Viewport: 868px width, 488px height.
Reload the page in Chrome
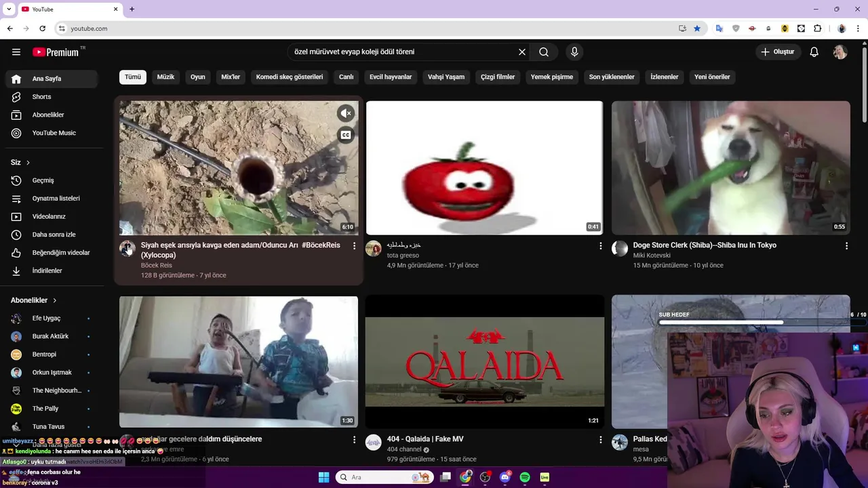[x=42, y=28]
